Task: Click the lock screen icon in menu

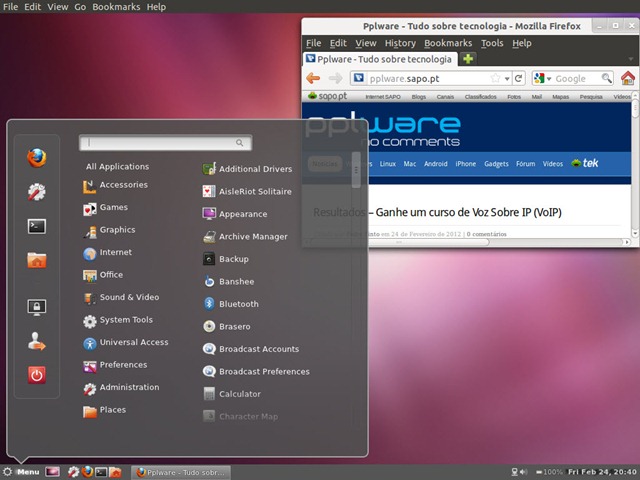Action: pos(37,307)
